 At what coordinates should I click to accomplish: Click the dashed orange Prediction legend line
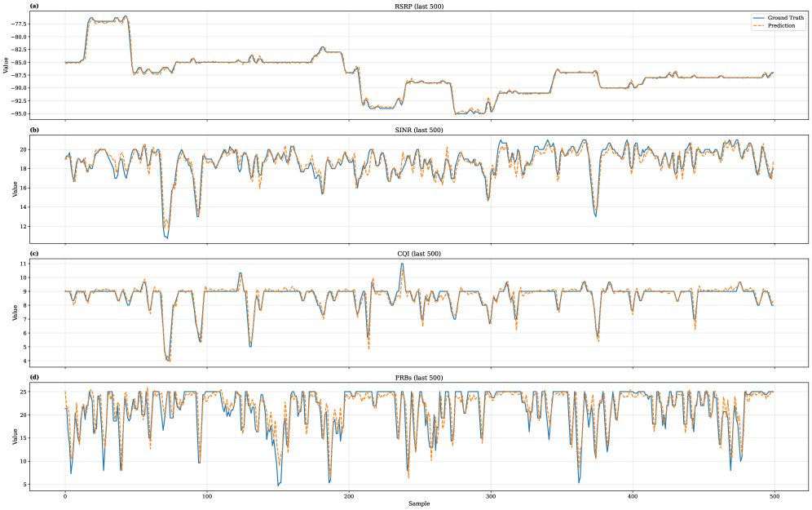759,25
